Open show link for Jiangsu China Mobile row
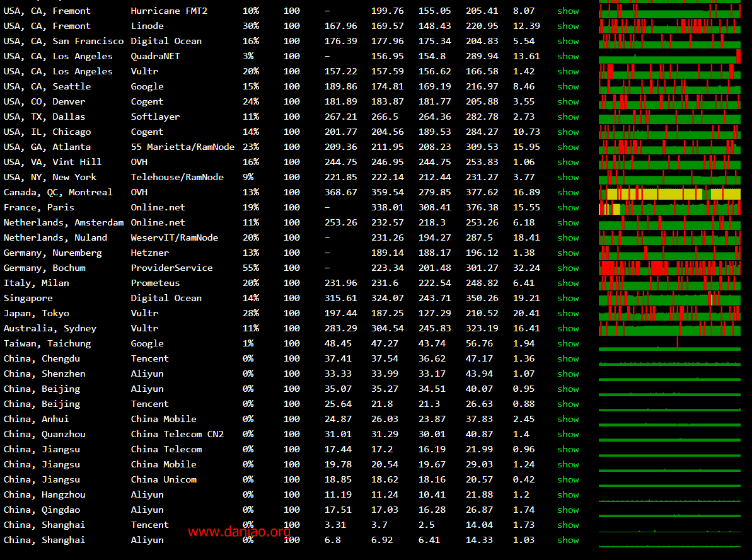The width and height of the screenshot is (752, 560). 568,465
